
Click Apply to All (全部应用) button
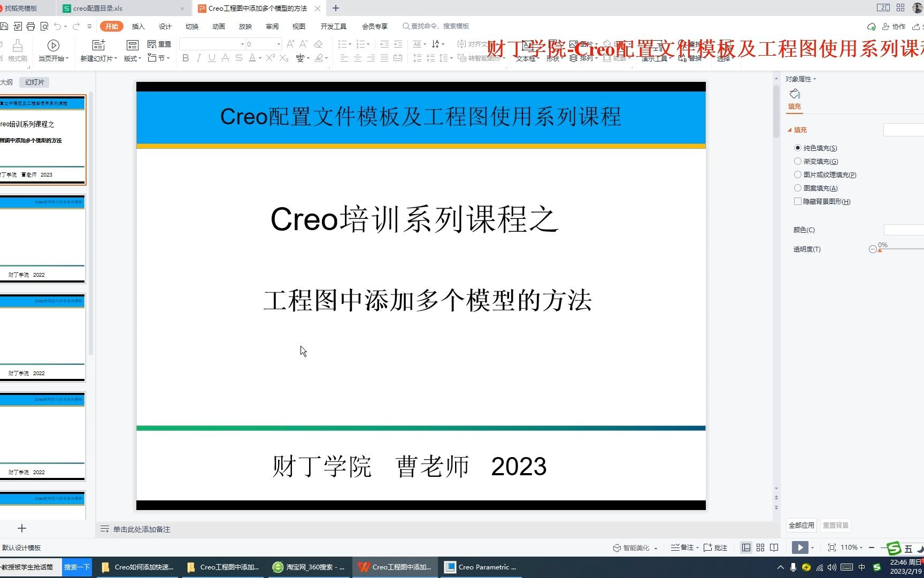pos(802,525)
